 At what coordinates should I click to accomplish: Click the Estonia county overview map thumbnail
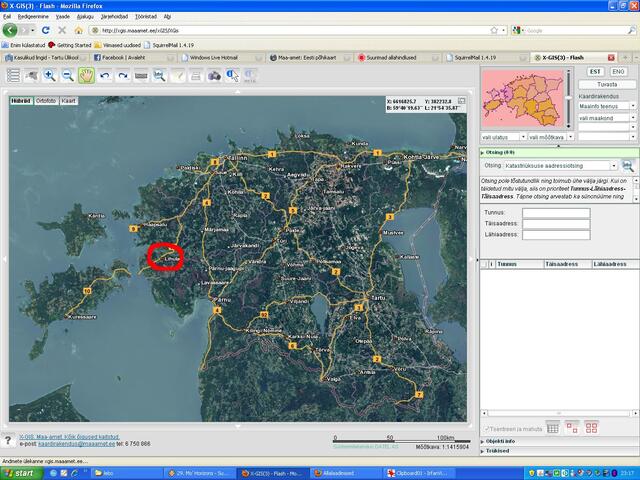tap(522, 98)
